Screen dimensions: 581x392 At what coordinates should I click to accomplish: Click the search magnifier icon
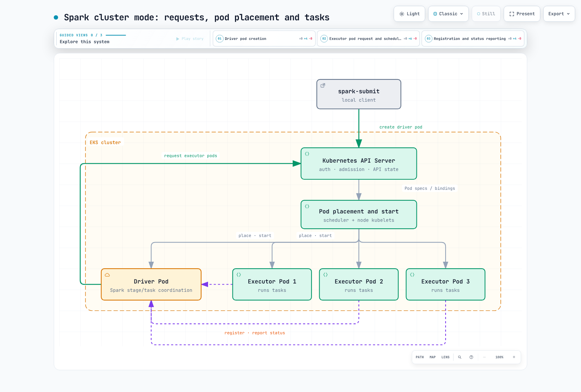click(460, 357)
